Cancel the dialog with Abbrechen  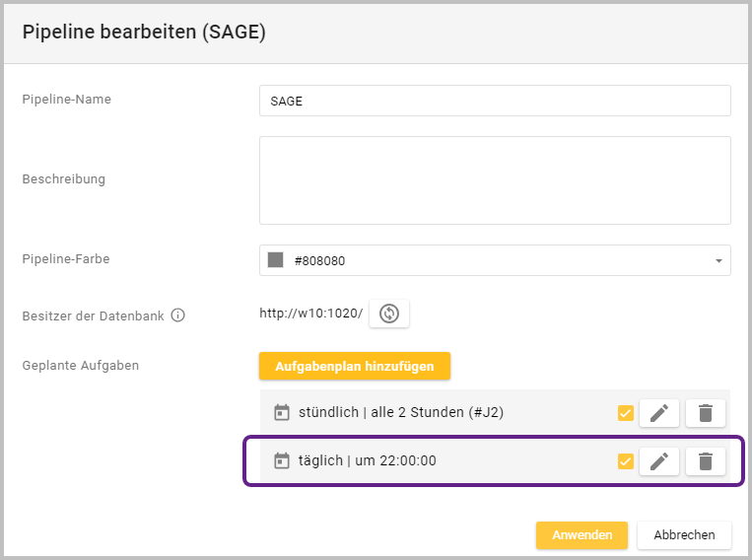tap(684, 535)
